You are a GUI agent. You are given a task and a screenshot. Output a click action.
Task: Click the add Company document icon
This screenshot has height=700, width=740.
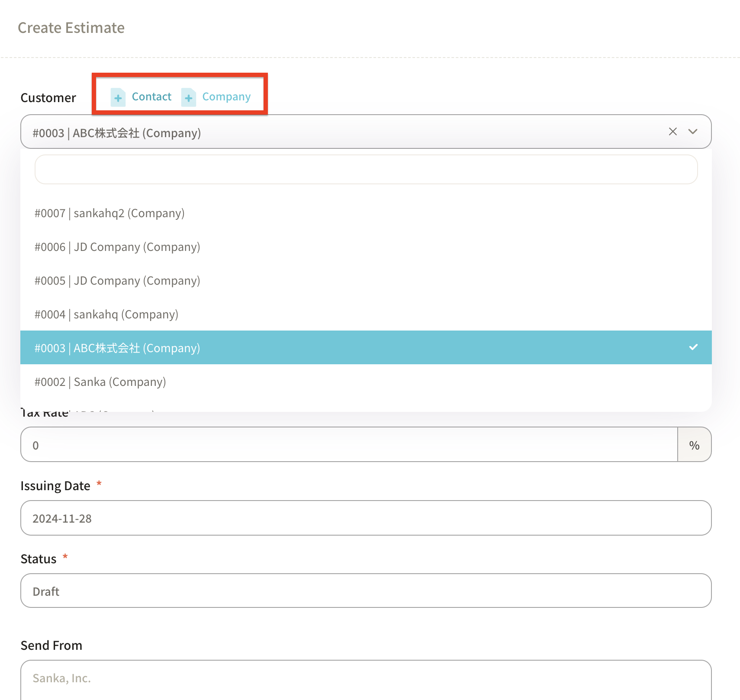coord(188,97)
